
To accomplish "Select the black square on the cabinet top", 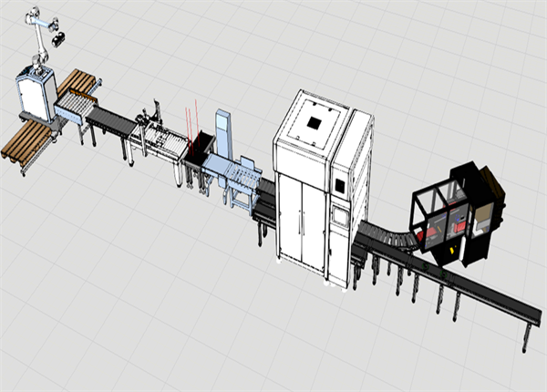I will 315,121.
